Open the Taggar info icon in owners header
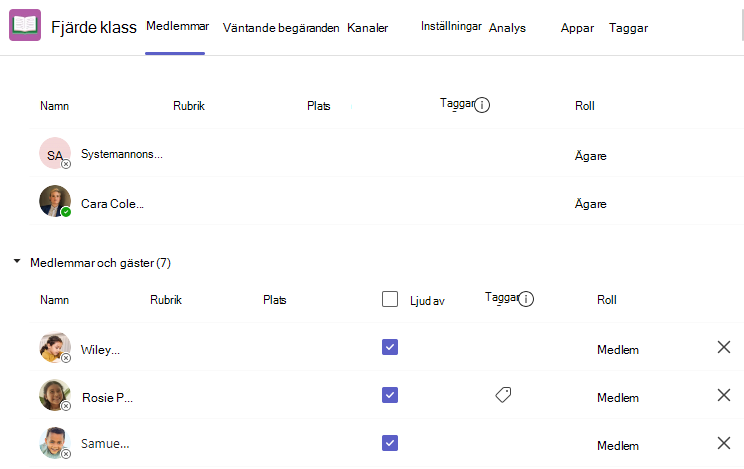Screen dimensions: 744x469 point(482,105)
